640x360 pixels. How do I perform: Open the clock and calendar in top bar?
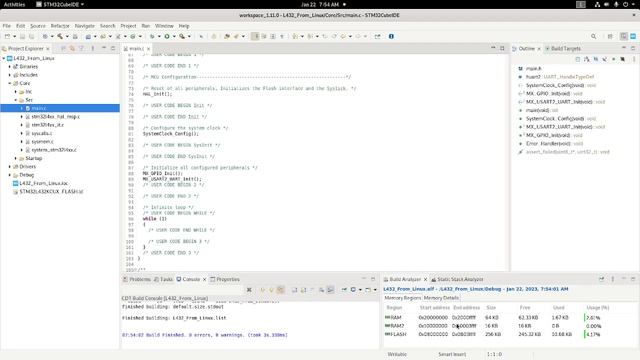click(320, 4)
